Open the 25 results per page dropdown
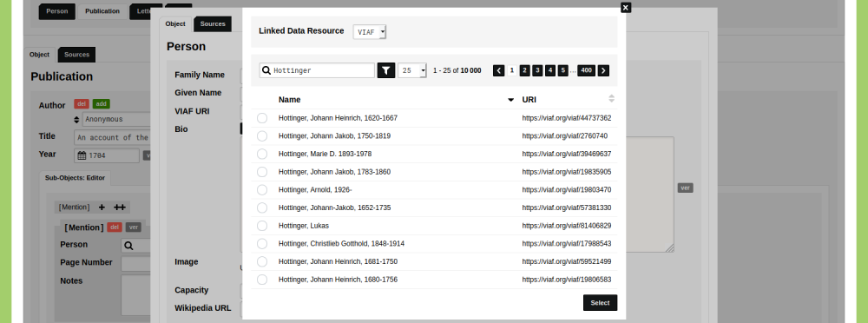The height and width of the screenshot is (323, 868). point(411,70)
